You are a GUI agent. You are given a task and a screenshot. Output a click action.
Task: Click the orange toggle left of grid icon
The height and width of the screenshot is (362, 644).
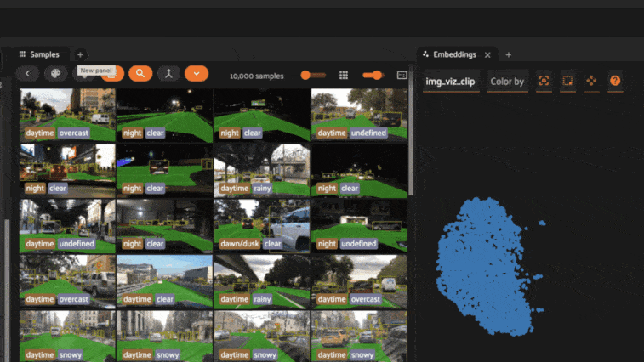tap(312, 75)
